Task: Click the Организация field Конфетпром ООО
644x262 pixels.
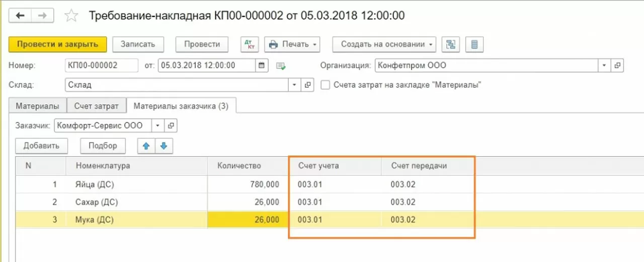Action: tap(487, 65)
